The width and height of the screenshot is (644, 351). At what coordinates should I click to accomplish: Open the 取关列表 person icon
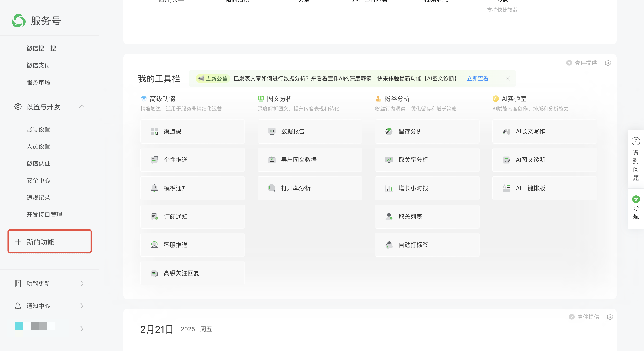point(389,216)
